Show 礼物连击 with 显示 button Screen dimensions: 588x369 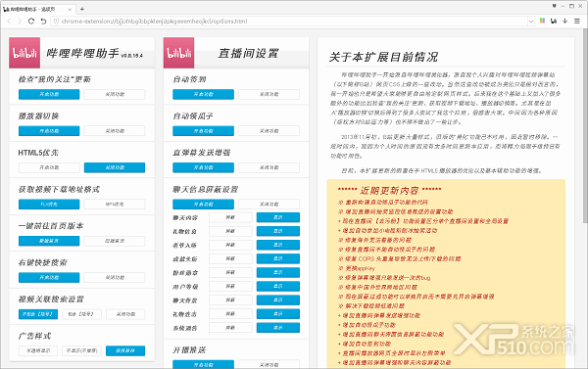[278, 314]
